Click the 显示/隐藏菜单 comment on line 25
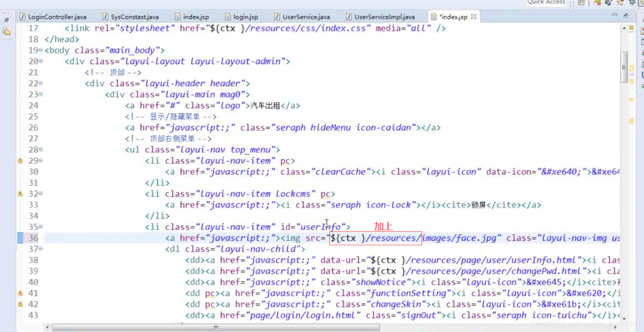 point(171,117)
